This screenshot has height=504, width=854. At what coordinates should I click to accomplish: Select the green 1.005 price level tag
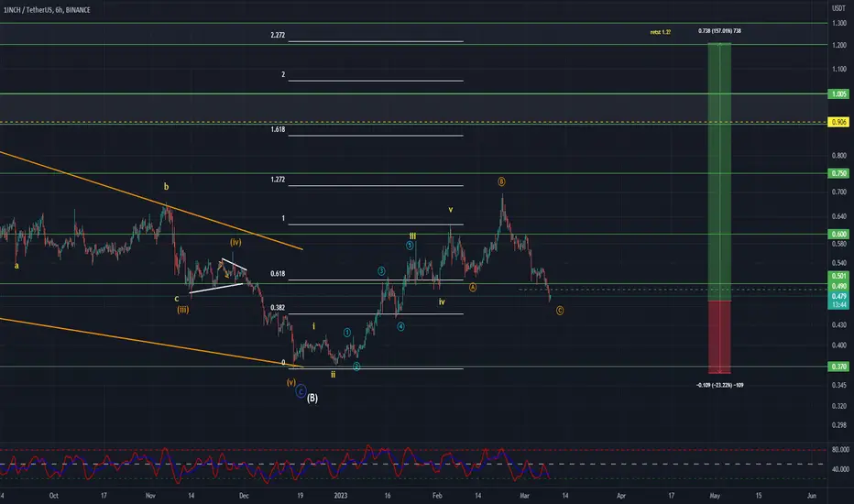click(x=838, y=93)
